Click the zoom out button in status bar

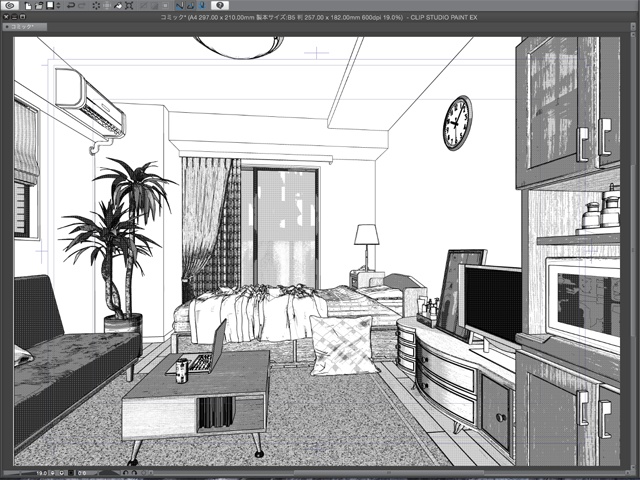tap(52, 473)
